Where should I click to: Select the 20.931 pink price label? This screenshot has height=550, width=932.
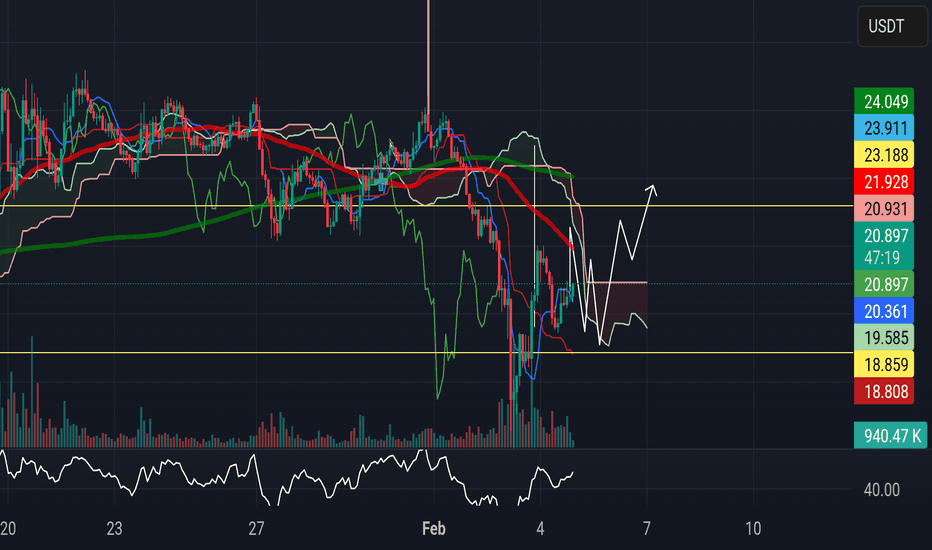[x=884, y=209]
